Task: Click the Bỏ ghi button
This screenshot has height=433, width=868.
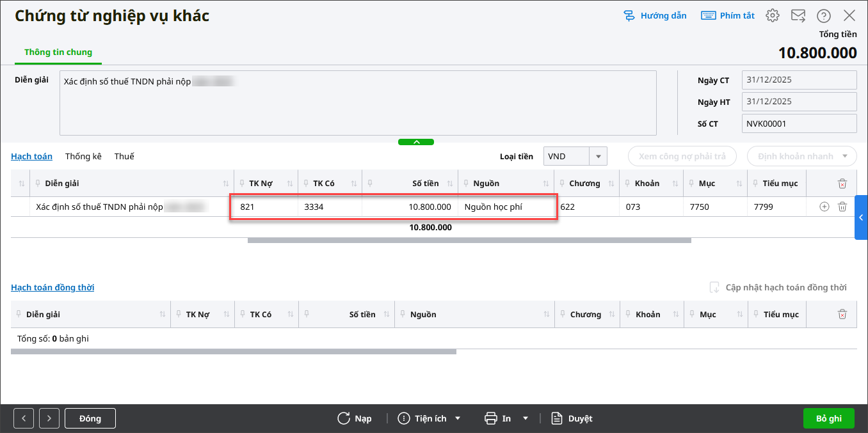Action: 829,418
